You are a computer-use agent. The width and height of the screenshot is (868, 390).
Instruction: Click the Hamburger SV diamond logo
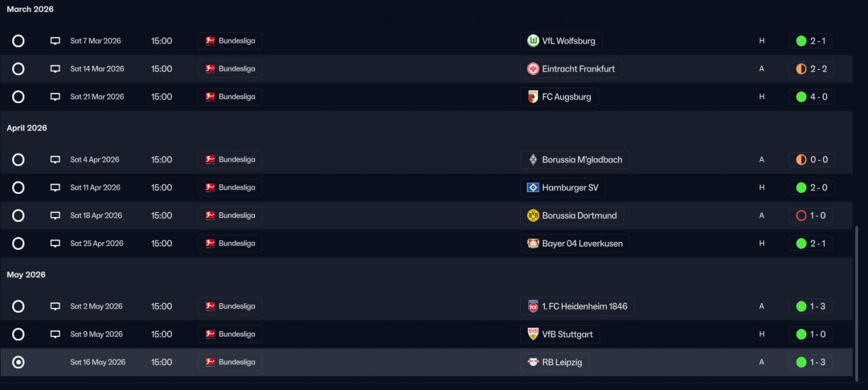[533, 188]
